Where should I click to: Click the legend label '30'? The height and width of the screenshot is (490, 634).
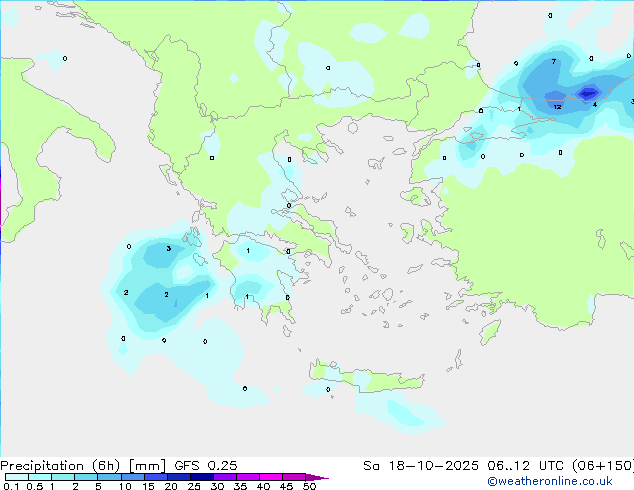217,486
